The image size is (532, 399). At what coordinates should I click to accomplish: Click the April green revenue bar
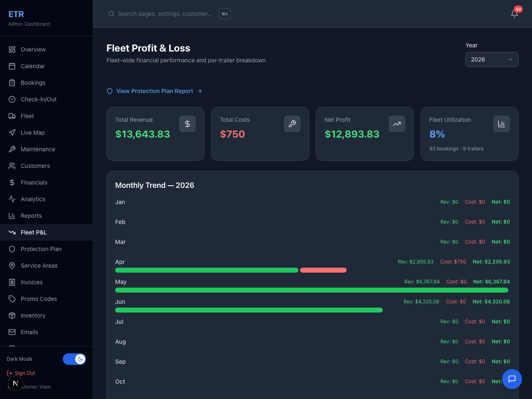[x=207, y=270]
